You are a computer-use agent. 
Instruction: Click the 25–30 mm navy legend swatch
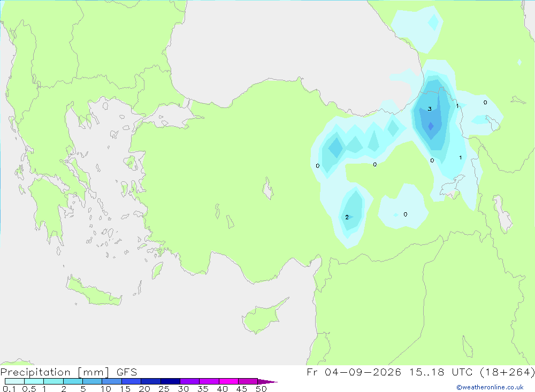(170, 381)
